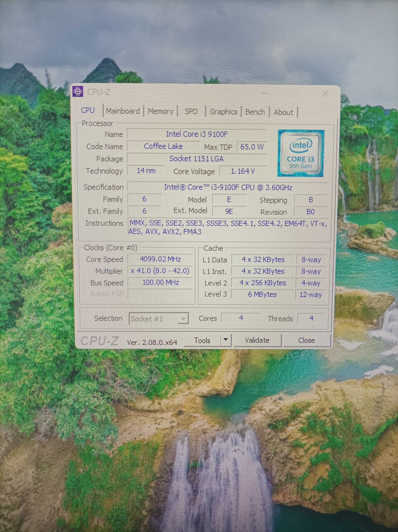The height and width of the screenshot is (532, 398).
Task: Click the Cores count value field
Action: [241, 318]
